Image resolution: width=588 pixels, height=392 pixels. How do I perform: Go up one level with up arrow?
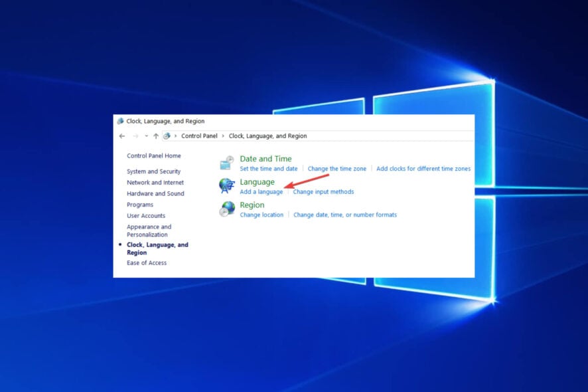[x=156, y=136]
